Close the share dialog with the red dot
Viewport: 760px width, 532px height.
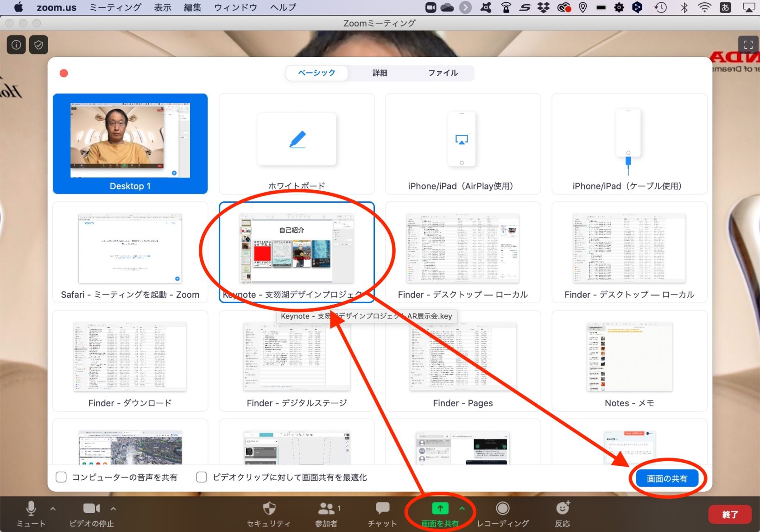(x=64, y=73)
